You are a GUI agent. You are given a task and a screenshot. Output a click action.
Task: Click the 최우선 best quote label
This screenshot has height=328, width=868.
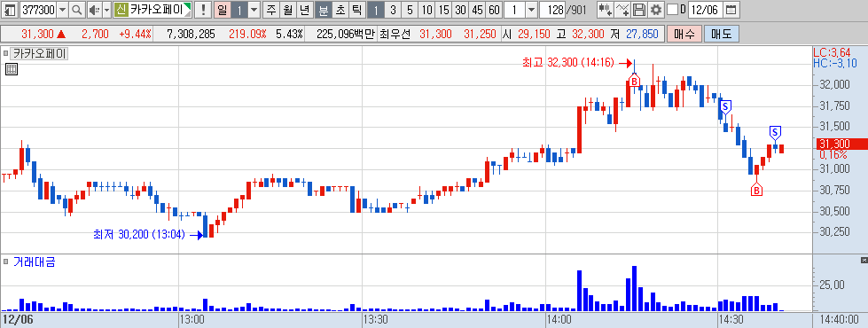click(395, 35)
